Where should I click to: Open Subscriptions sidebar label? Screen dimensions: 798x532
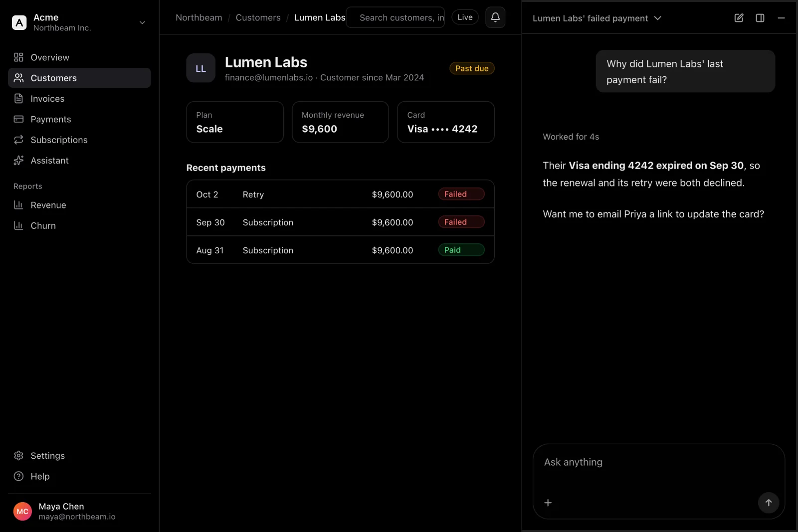coord(59,140)
